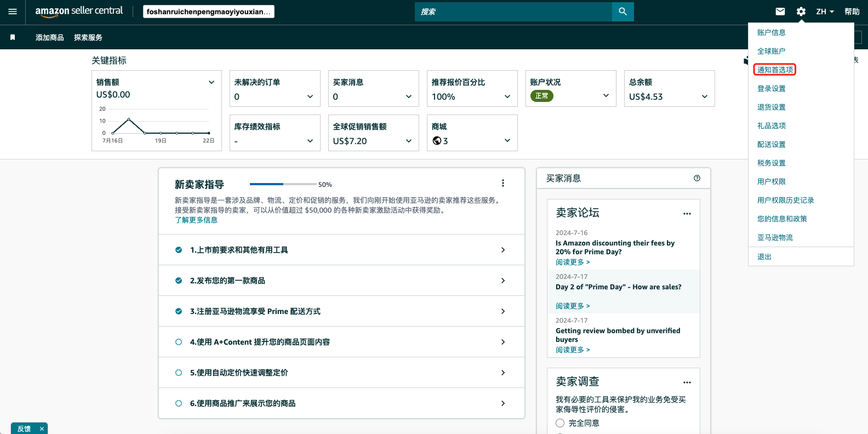This screenshot has height=434, width=868.
Task: Click completed checkmark for step 1
Action: 179,250
